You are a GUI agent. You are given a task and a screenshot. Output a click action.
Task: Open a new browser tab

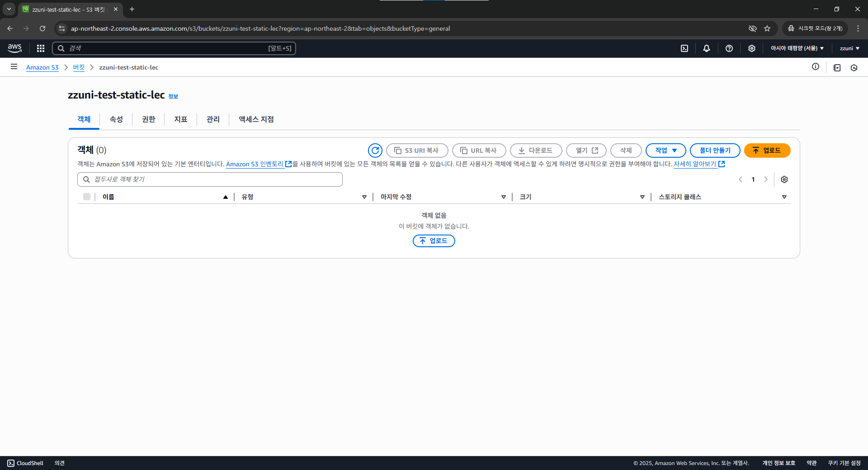132,9
